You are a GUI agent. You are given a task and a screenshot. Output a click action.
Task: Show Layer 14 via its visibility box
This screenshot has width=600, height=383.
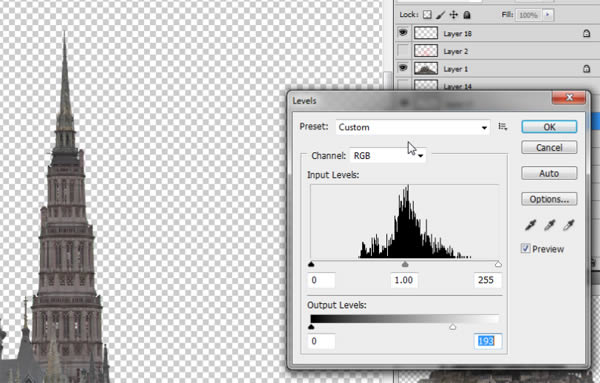[403, 85]
